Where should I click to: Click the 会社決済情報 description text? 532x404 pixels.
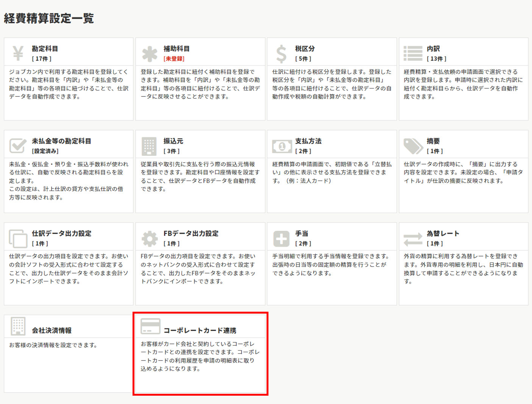pyautogui.click(x=53, y=345)
